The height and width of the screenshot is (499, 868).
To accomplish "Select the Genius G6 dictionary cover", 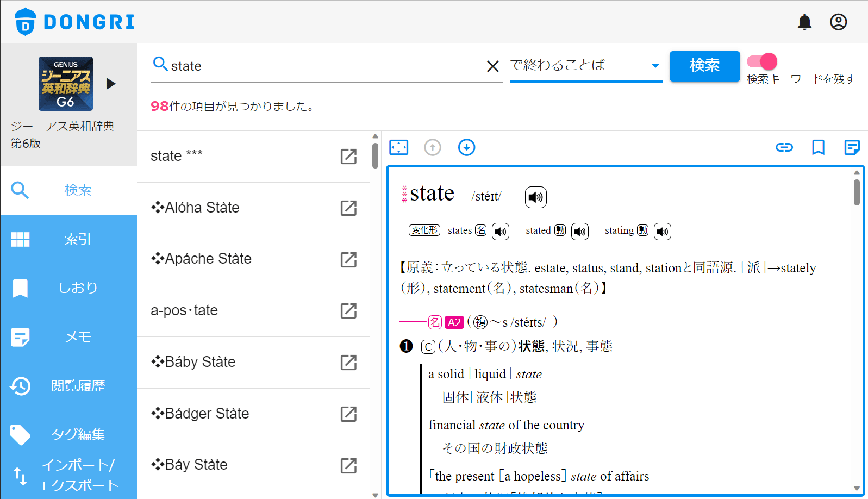I will tap(66, 84).
